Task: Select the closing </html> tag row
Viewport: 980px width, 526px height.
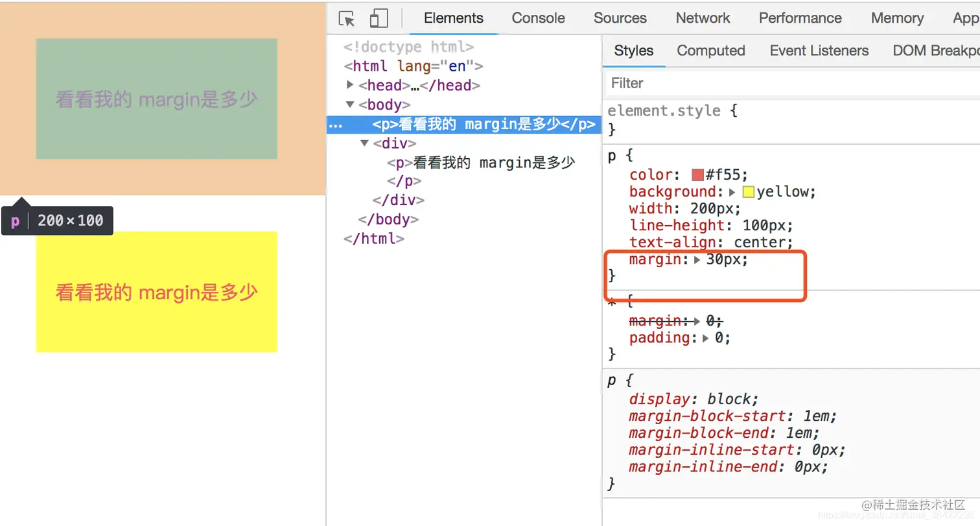Action: click(x=374, y=238)
